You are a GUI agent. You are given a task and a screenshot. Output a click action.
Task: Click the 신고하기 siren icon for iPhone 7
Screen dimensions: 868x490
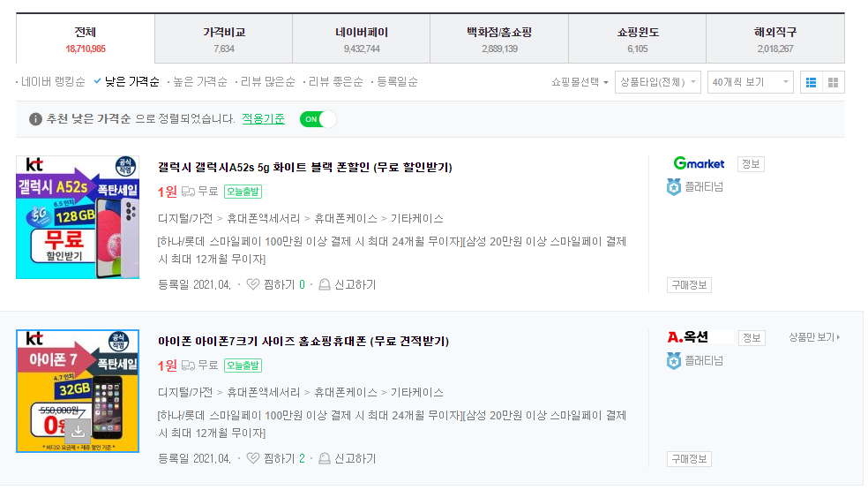[325, 458]
